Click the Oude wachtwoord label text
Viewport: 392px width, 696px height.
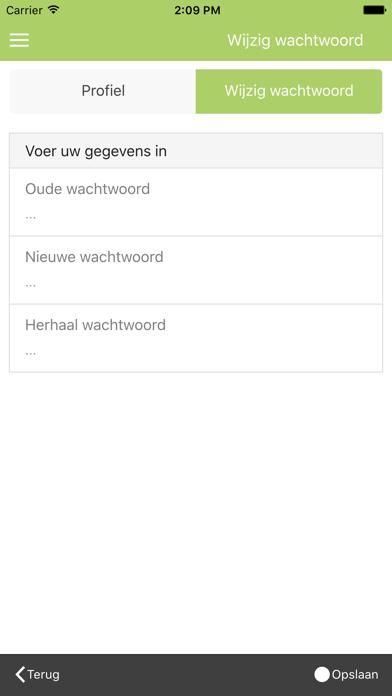pyautogui.click(x=87, y=189)
